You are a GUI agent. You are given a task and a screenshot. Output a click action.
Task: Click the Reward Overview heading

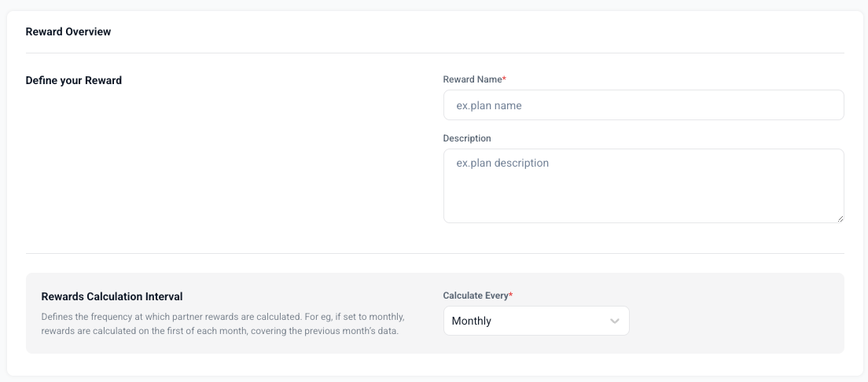(68, 31)
